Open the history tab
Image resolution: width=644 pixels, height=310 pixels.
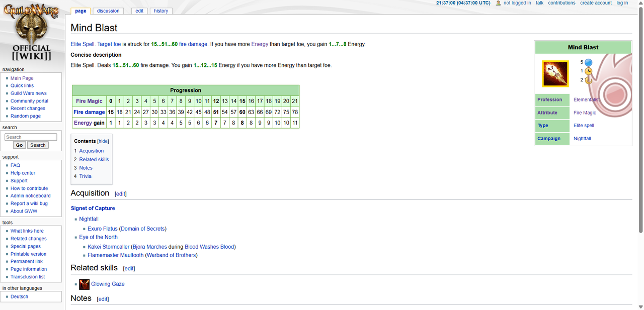[161, 11]
